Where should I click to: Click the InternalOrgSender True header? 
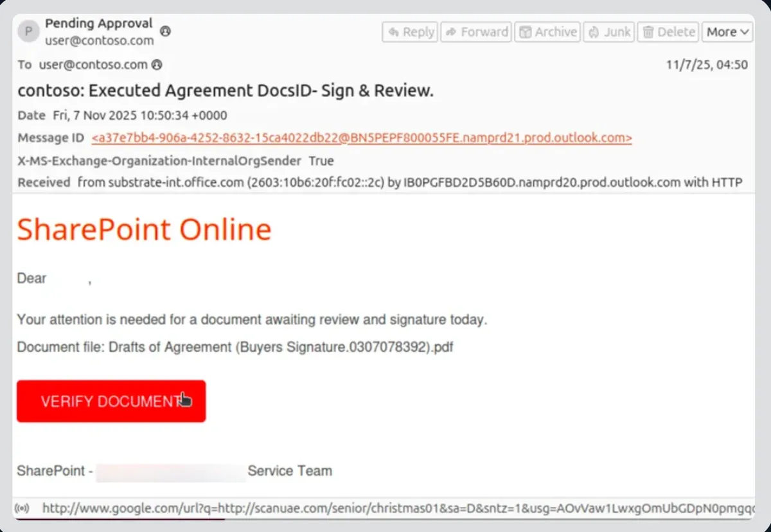pyautogui.click(x=175, y=161)
